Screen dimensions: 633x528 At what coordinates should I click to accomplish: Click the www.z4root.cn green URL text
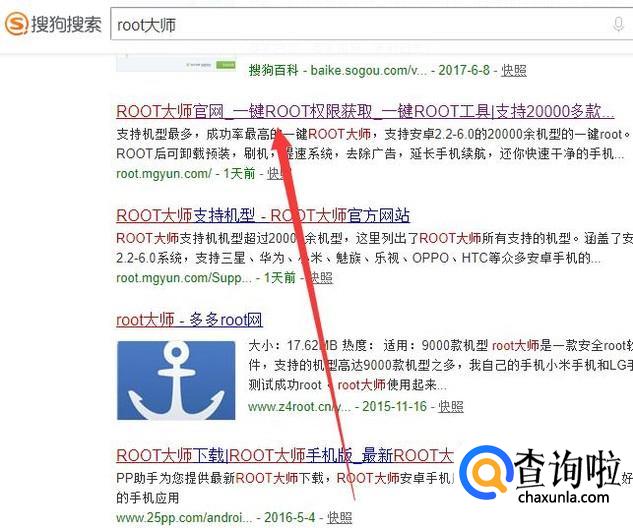click(x=299, y=406)
